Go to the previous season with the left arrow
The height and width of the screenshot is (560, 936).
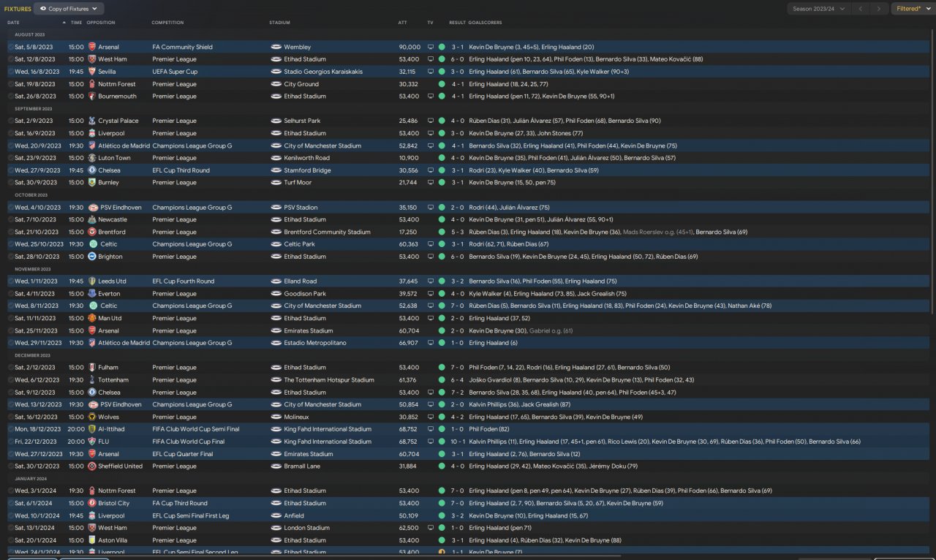861,9
